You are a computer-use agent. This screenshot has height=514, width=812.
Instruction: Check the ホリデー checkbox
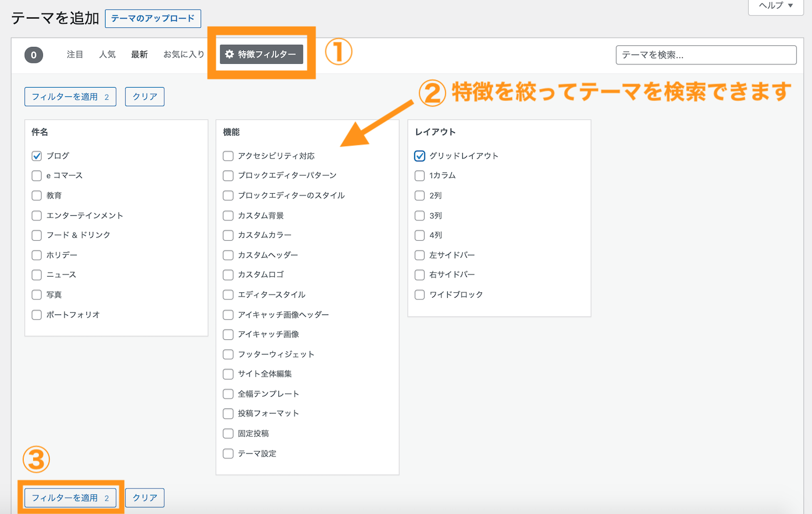37,255
